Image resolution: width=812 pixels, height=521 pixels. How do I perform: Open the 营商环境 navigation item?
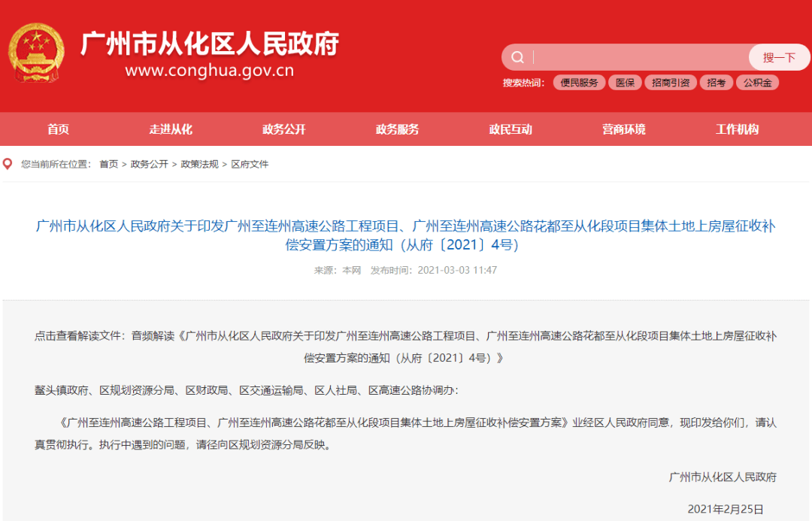[x=624, y=129]
